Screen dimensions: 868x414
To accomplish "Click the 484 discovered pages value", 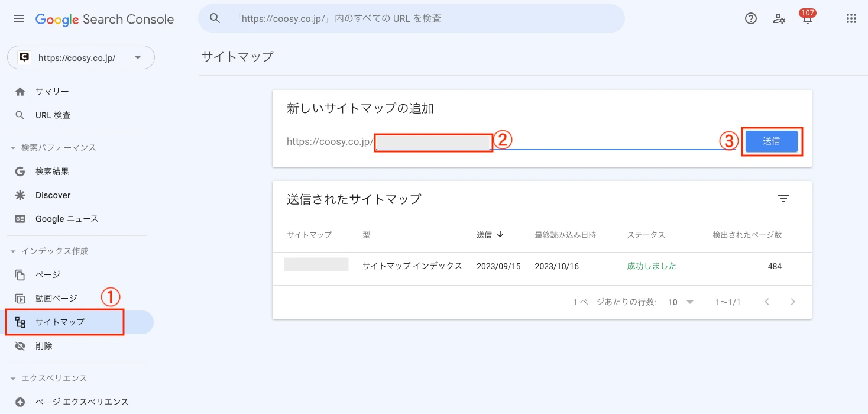I will [x=775, y=266].
